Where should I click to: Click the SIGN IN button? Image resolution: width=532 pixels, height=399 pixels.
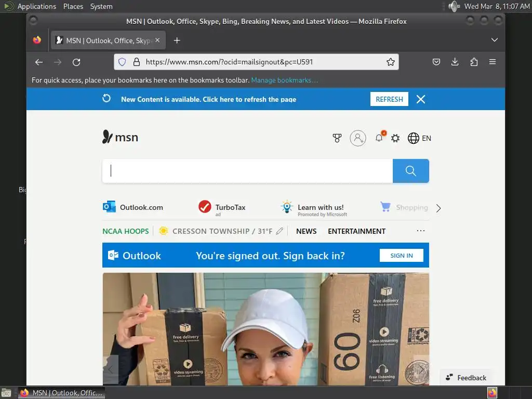tap(402, 256)
